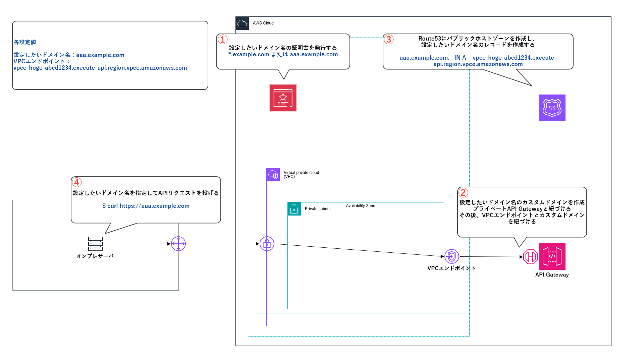The width and height of the screenshot is (644, 362).
Task: Click the Private subnet lock icon
Action: coord(294,209)
